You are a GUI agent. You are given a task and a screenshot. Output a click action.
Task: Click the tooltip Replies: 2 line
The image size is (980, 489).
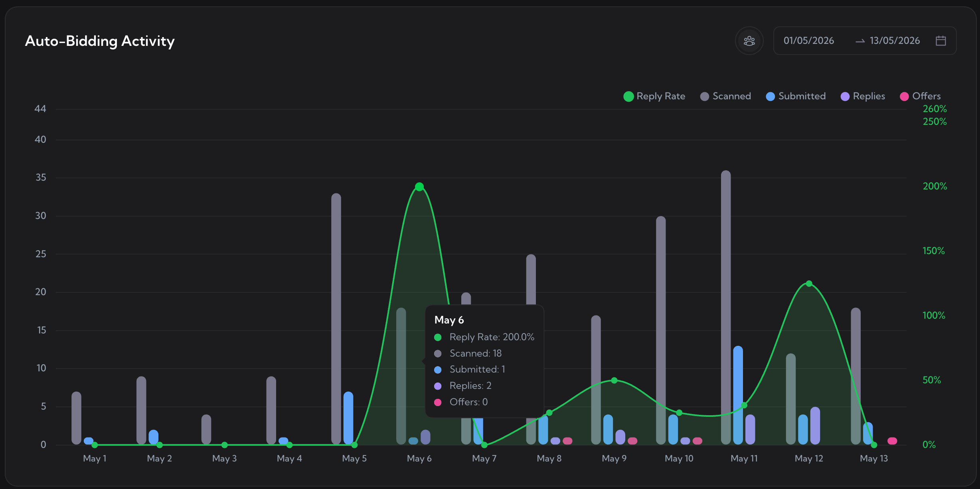point(462,386)
